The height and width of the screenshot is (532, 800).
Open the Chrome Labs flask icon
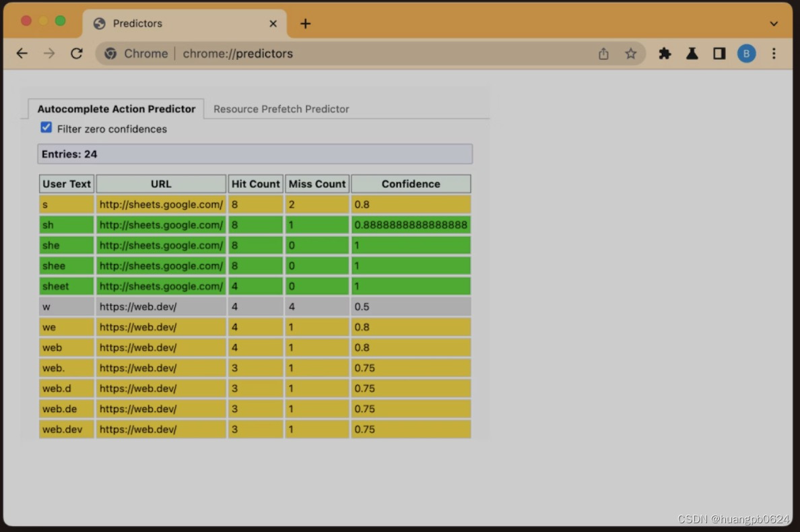692,54
